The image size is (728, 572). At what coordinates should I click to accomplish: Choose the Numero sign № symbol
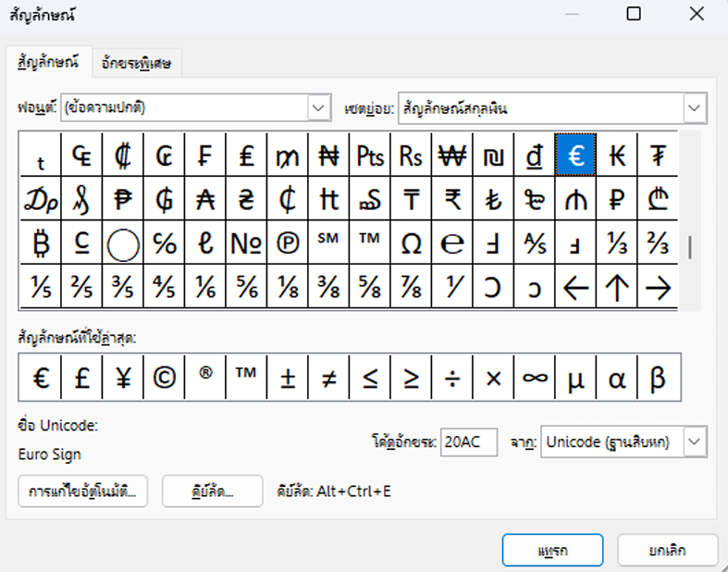pos(246,244)
